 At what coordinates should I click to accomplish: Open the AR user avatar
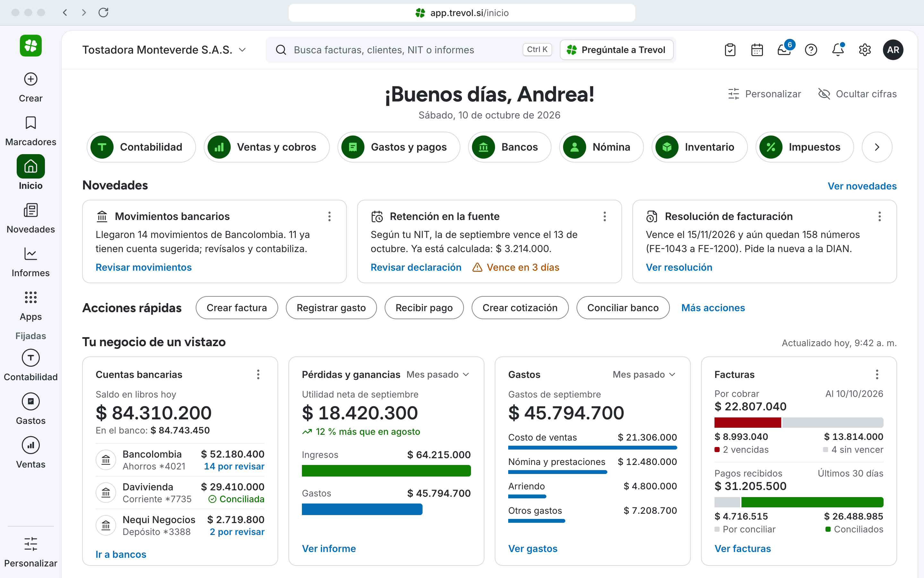(x=893, y=50)
